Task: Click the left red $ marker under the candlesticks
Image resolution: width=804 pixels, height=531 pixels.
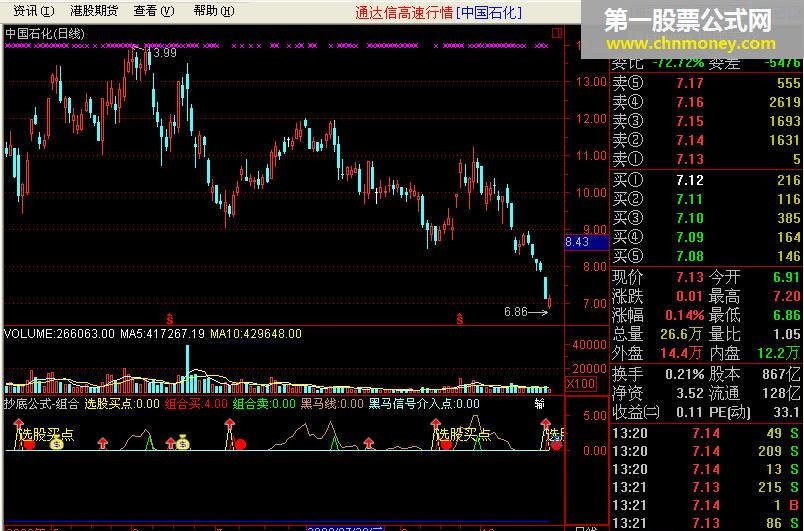Action: pos(169,318)
